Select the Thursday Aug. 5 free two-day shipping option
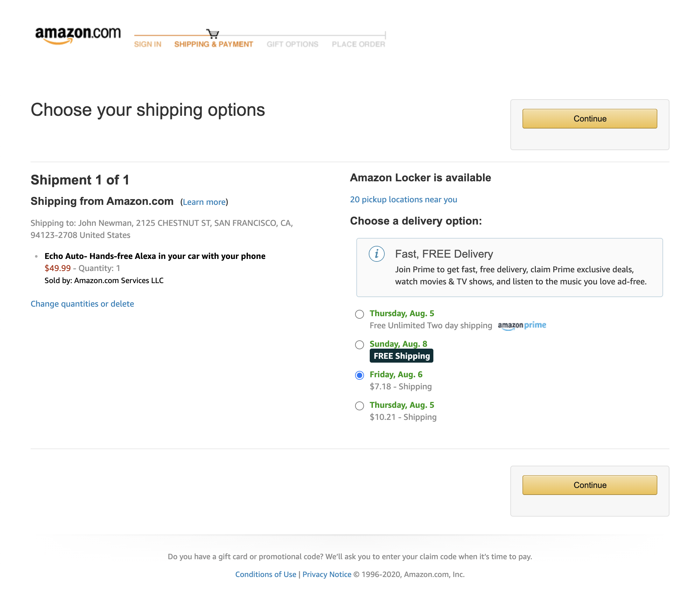 click(x=360, y=314)
